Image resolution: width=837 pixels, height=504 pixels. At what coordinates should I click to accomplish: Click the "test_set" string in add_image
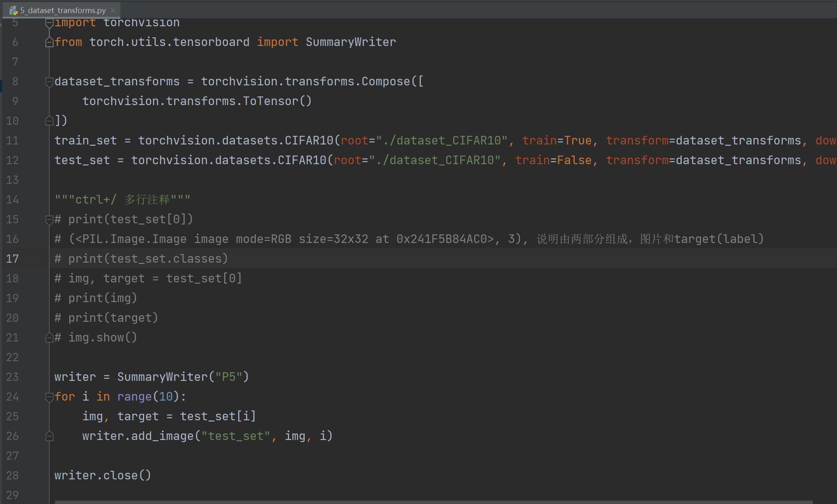[x=236, y=436]
